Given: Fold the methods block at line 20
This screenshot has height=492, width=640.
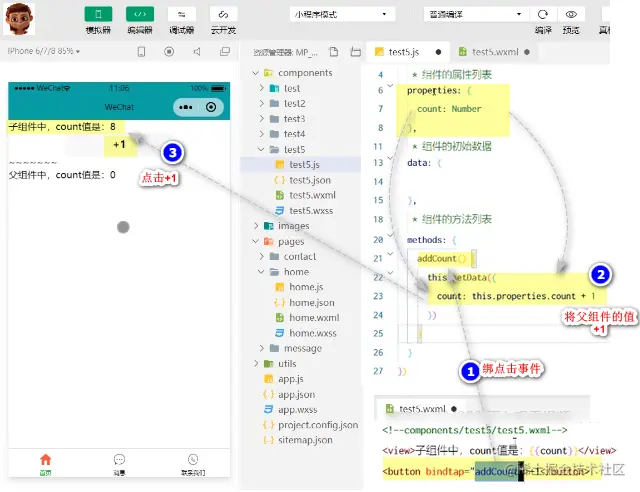Looking at the screenshot, I should coord(390,235).
